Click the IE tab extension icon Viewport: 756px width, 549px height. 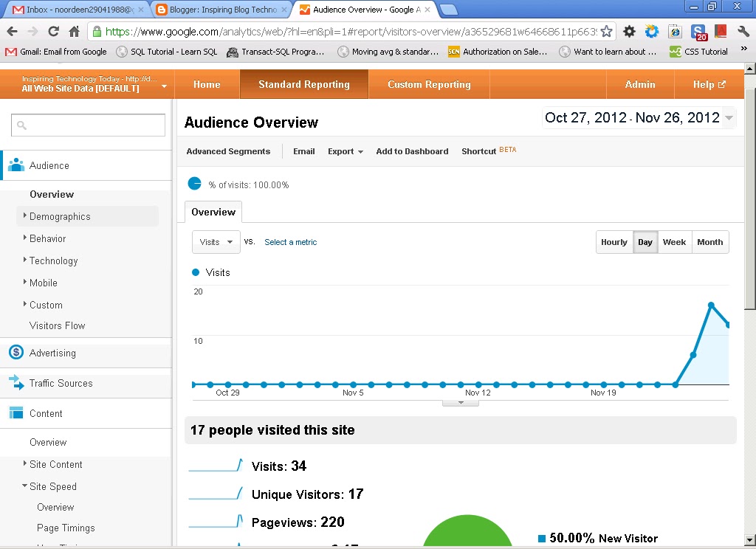point(675,32)
